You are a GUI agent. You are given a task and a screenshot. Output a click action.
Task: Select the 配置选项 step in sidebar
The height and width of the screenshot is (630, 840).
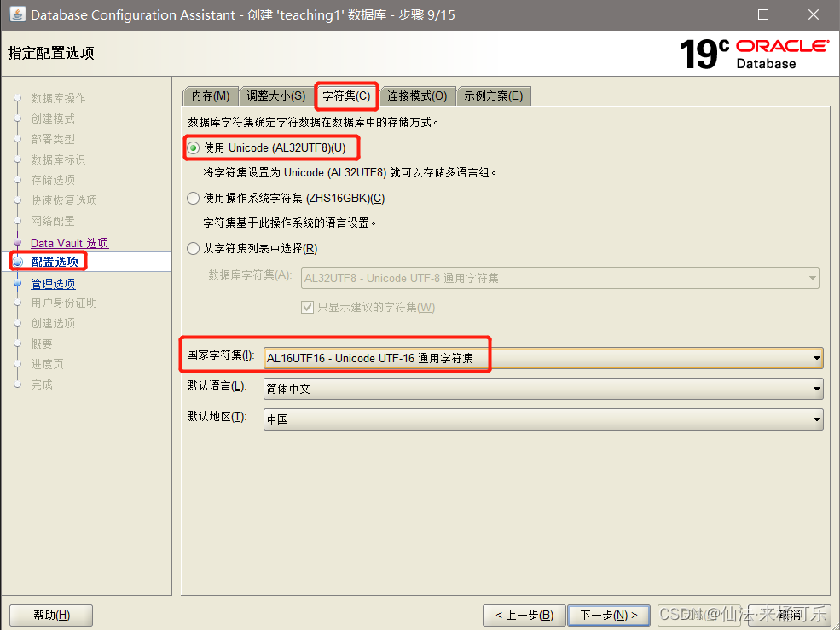55,262
